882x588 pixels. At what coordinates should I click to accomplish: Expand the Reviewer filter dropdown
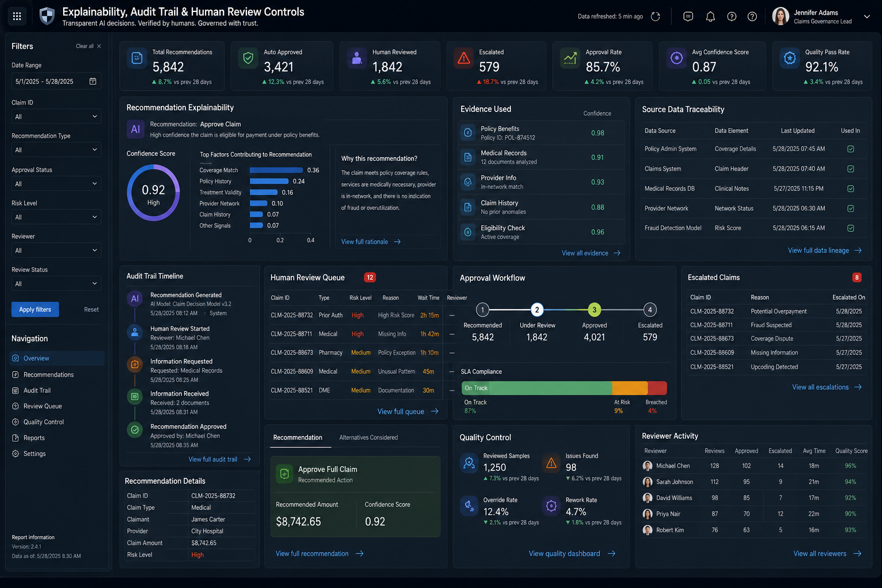tap(56, 250)
